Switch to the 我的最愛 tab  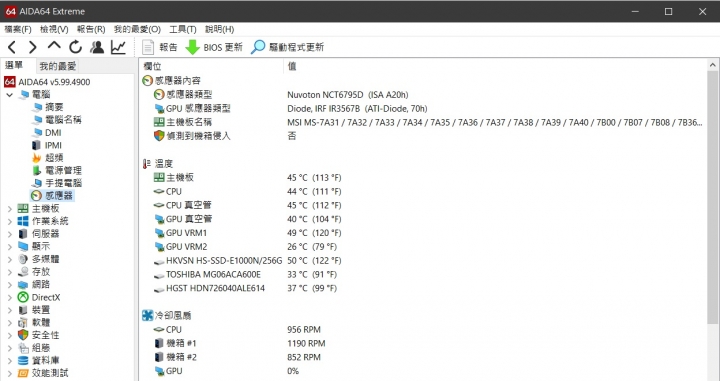point(57,66)
